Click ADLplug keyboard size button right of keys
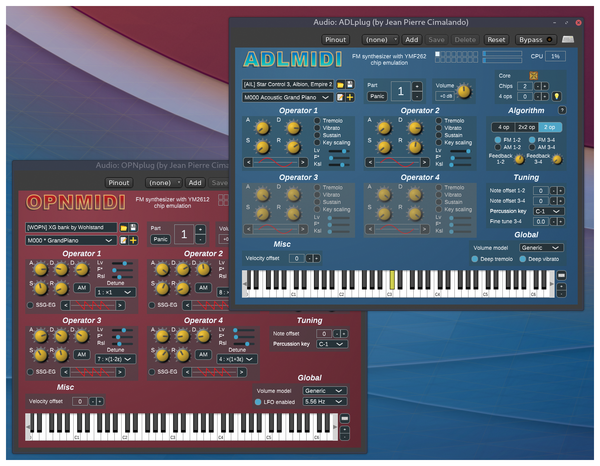 (561, 275)
